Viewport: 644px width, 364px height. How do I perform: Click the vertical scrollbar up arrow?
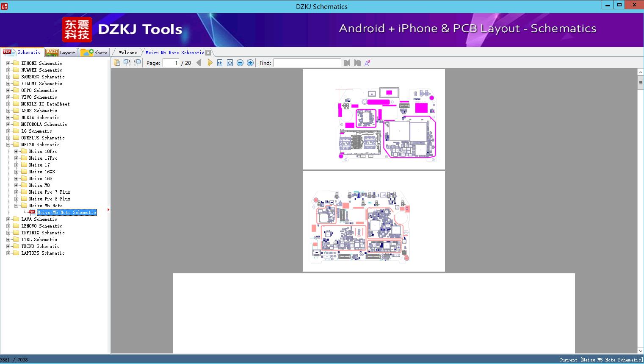click(641, 72)
